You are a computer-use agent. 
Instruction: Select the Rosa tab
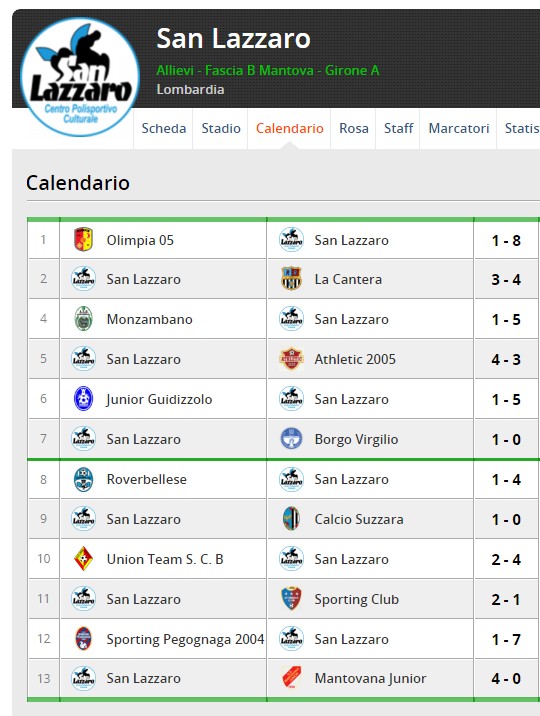354,128
